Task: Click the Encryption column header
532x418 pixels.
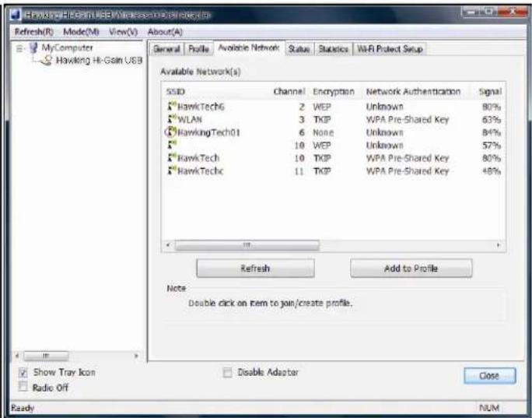Action: coord(334,92)
